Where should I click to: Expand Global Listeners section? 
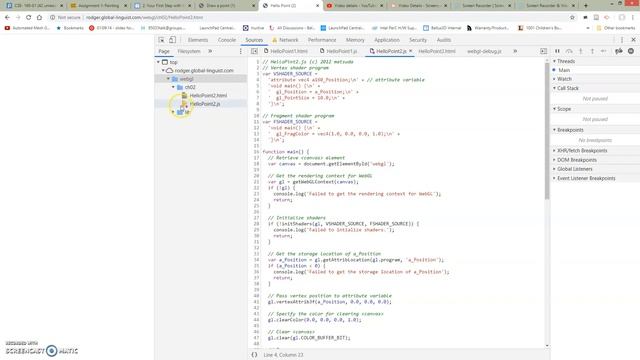575,169
